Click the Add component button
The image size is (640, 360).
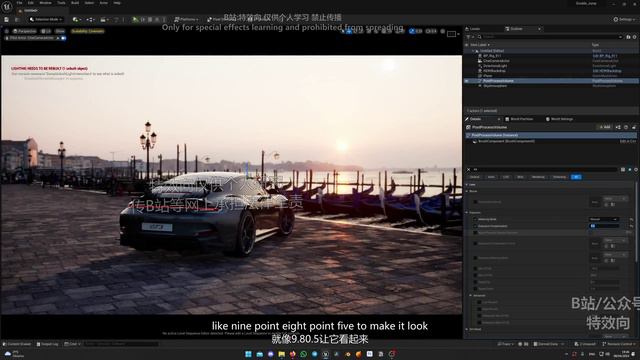point(604,127)
